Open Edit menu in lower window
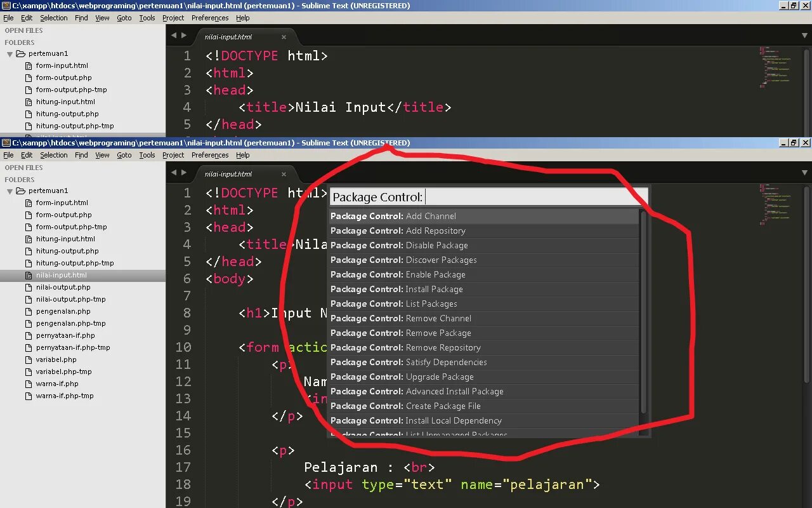This screenshot has width=812, height=508. point(27,155)
